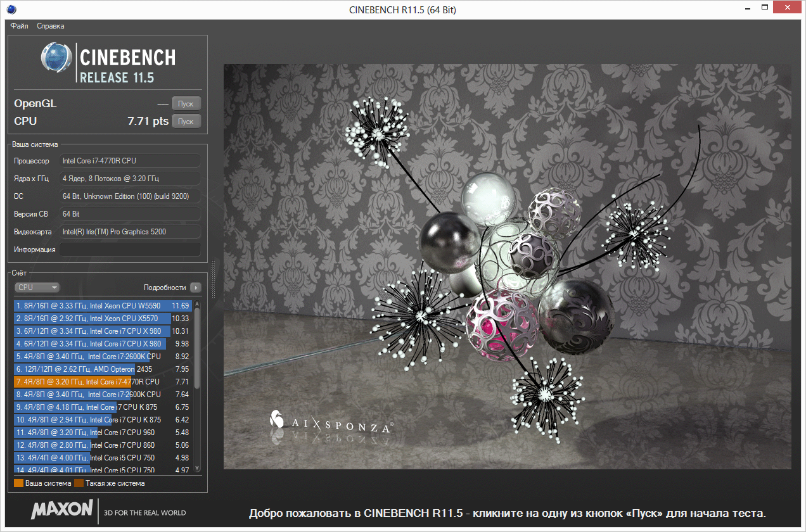
Task: Click the MAXON logo
Action: [62, 510]
